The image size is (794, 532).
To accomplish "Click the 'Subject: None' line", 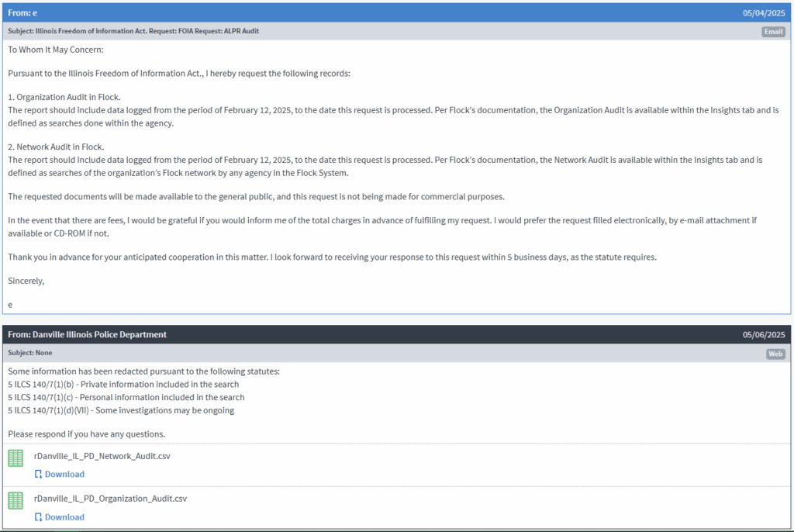I will pyautogui.click(x=30, y=353).
